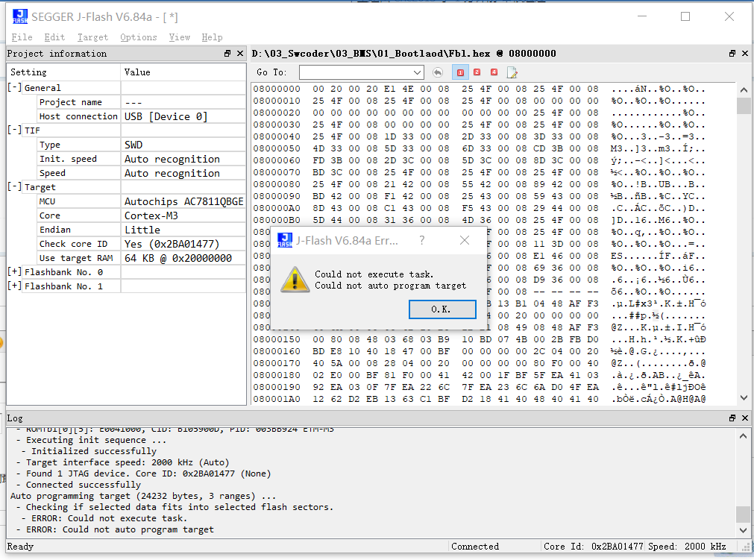
Task: Undock the Project information panel
Action: pos(227,54)
